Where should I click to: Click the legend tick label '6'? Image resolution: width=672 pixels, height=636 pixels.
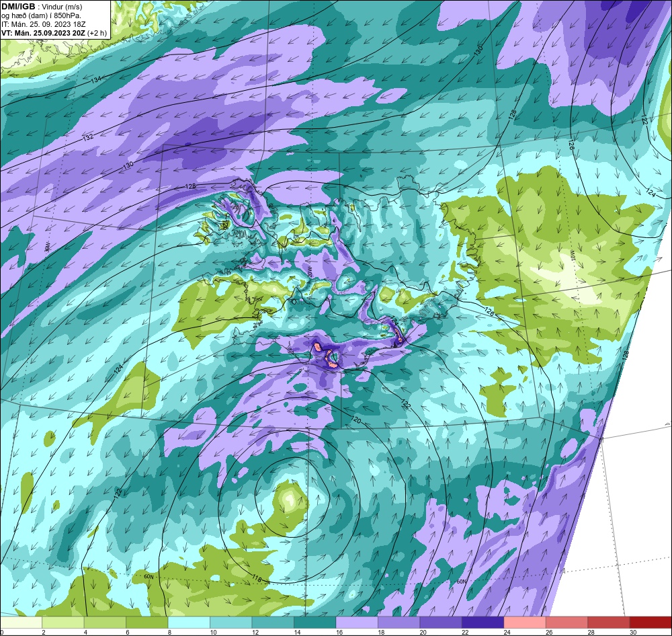click(x=128, y=632)
